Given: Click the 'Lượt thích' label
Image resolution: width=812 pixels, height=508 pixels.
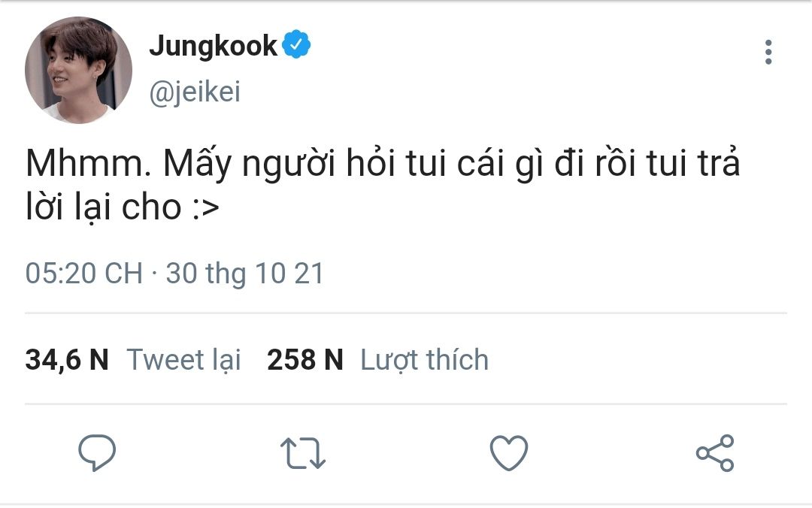Looking at the screenshot, I should (x=425, y=359).
